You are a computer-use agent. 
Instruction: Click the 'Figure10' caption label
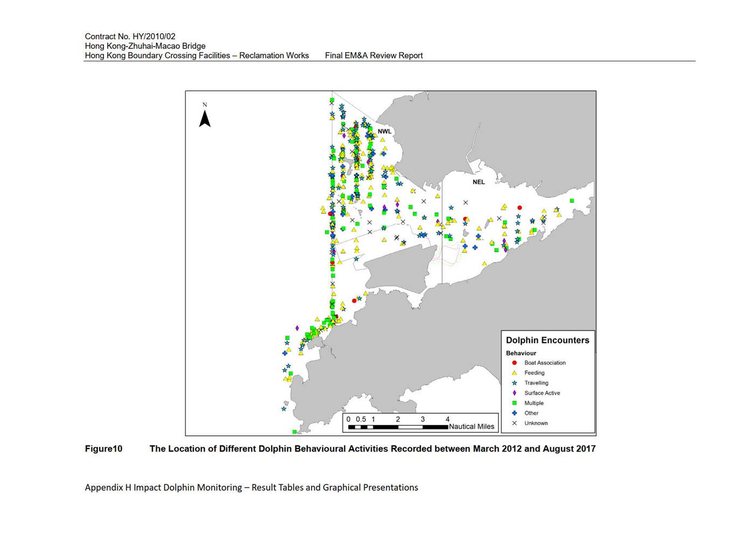click(103, 449)
